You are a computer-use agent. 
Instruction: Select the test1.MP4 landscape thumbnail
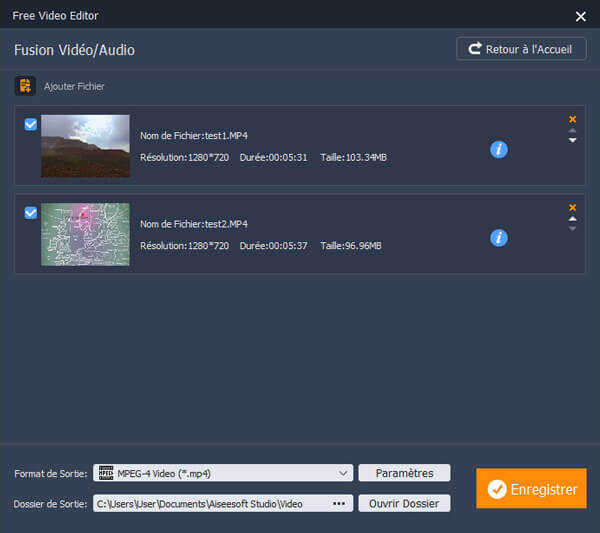click(85, 146)
